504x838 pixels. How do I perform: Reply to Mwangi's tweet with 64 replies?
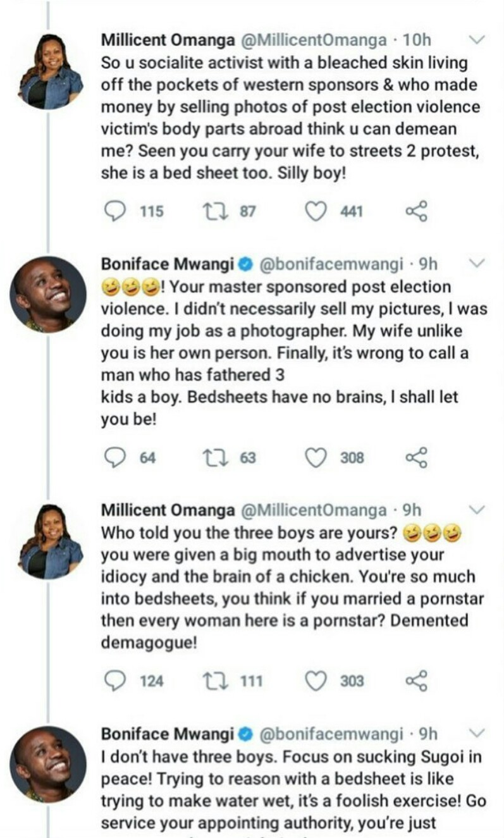(x=114, y=457)
